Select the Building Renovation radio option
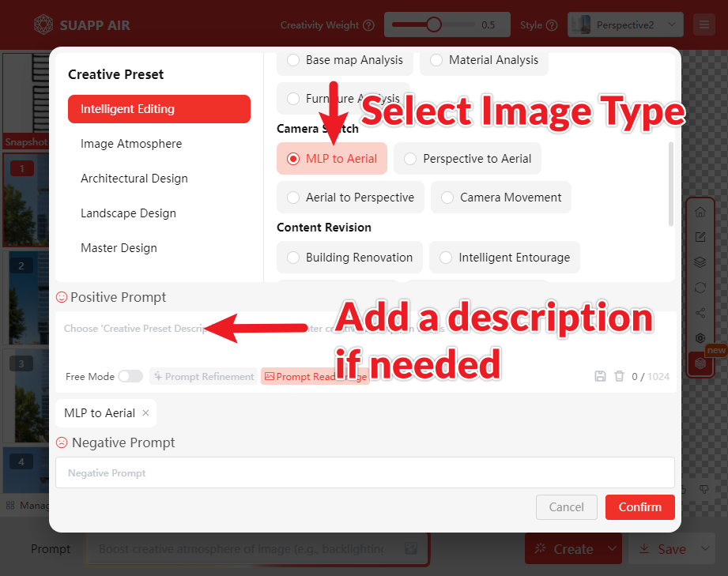Viewport: 728px width, 576px height. coord(349,258)
